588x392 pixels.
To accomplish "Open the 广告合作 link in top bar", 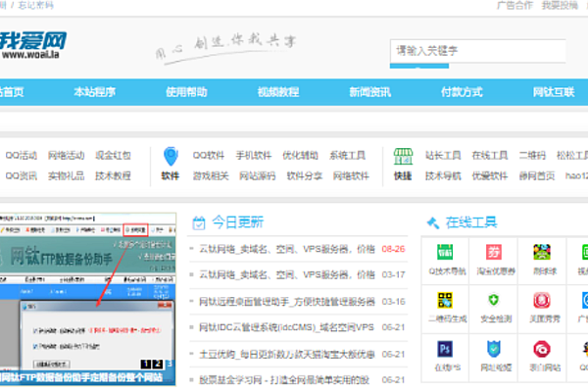I will point(514,5).
